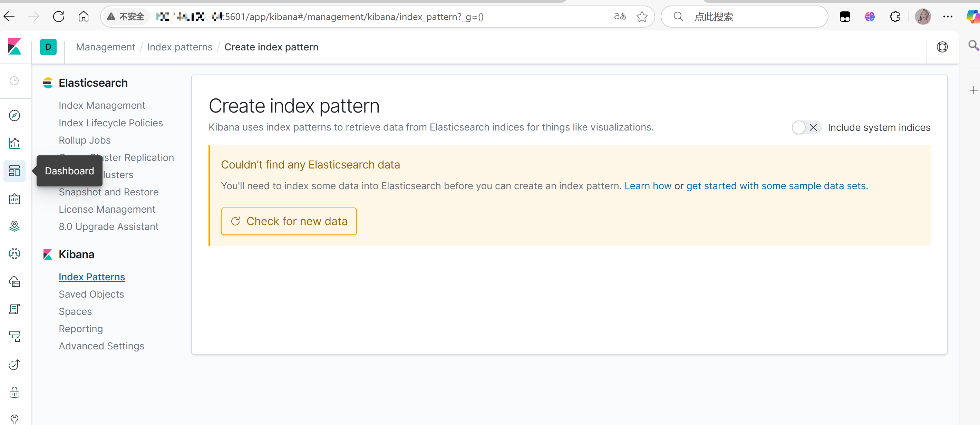The width and height of the screenshot is (980, 425).
Task: Open Uptime icon in sidebar
Action: 14,365
